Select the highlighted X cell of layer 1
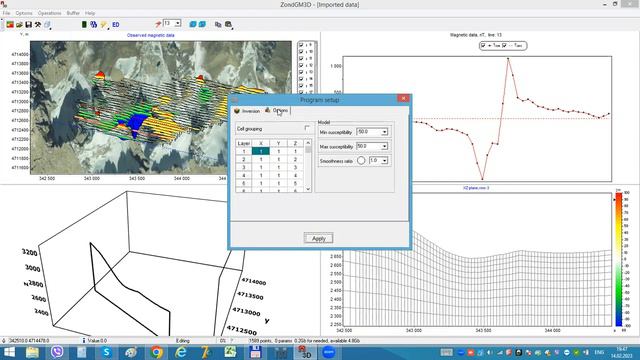640x360 pixels. click(261, 151)
